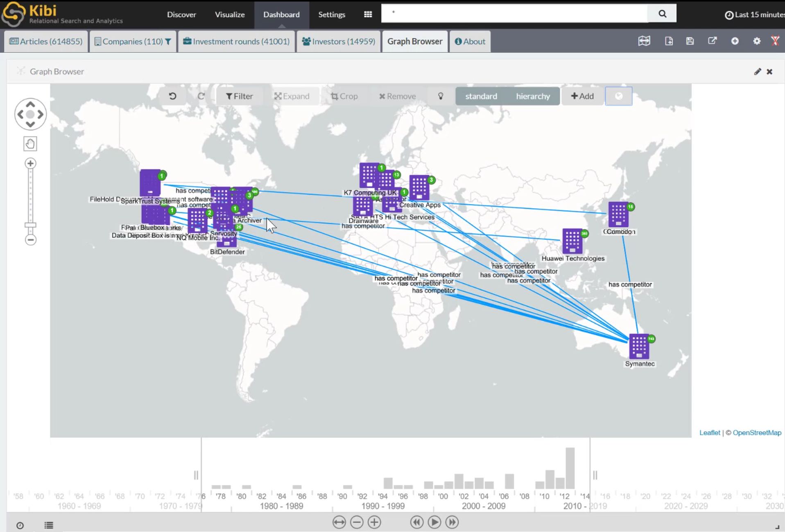This screenshot has height=532, width=785.
Task: Click the redo arrow in graph toolbar
Action: 201,96
